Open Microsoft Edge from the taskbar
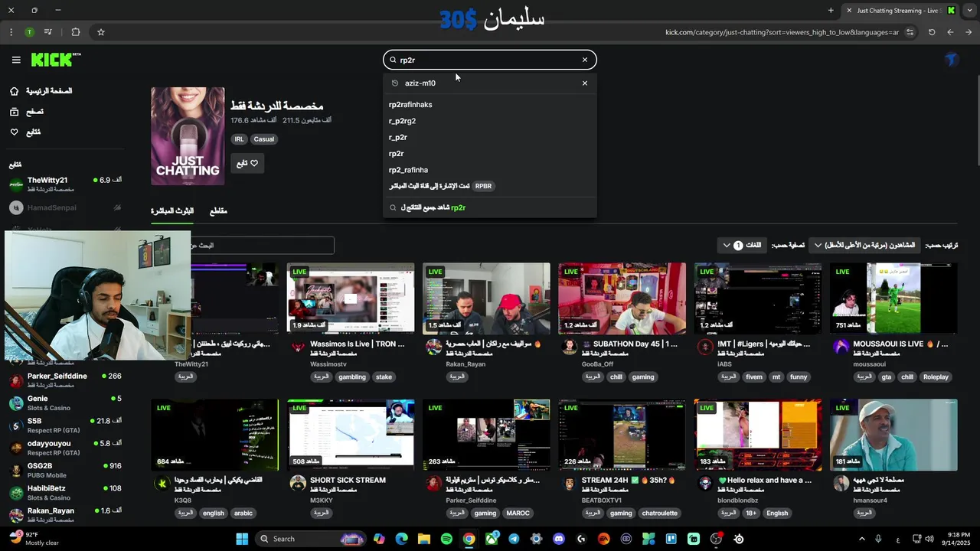Viewport: 980px width, 551px height. click(401, 539)
